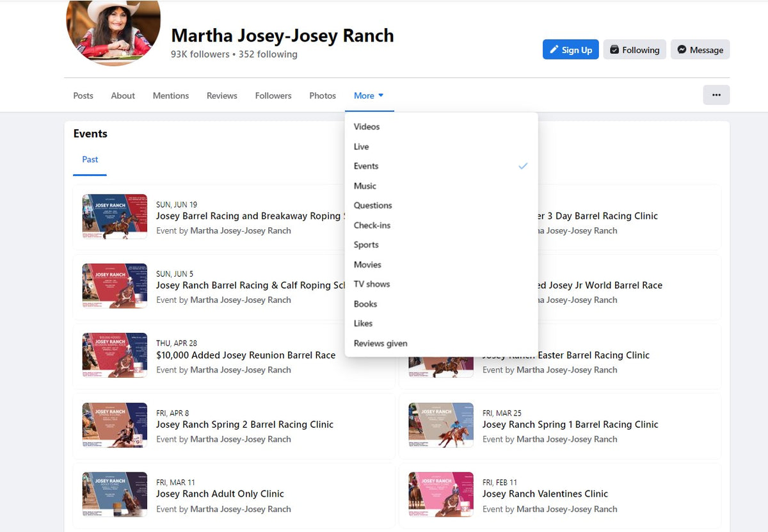Open the Apr 28 Reunion Barrel Race thumbnail
Screen dimensions: 768x532
tap(115, 355)
